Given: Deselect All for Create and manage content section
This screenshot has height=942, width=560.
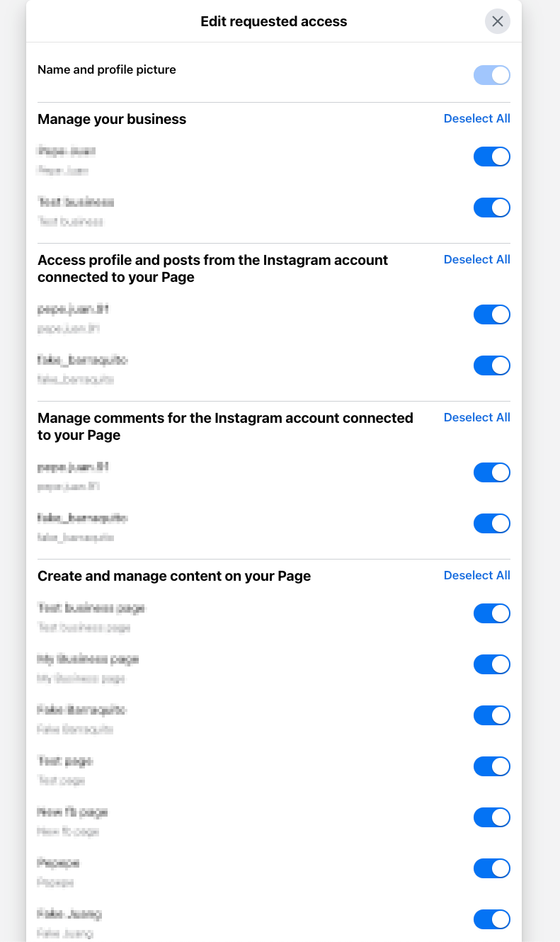Looking at the screenshot, I should point(476,575).
